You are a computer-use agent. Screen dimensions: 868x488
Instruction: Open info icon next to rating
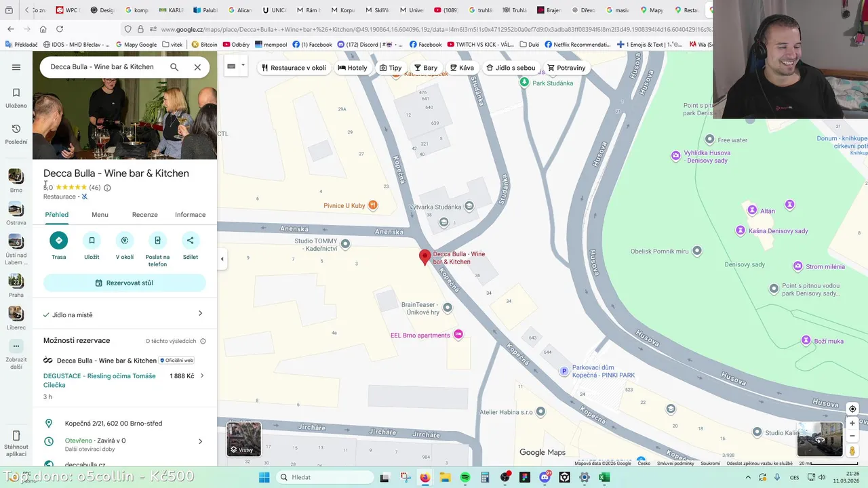pyautogui.click(x=107, y=188)
